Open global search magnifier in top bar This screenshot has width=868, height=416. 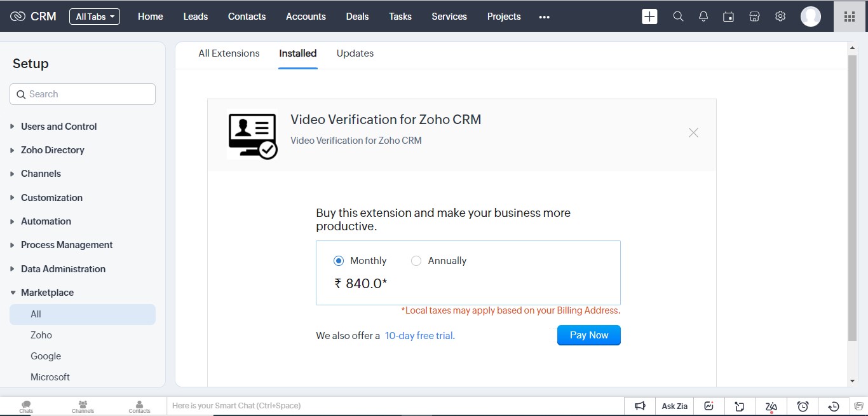tap(678, 17)
